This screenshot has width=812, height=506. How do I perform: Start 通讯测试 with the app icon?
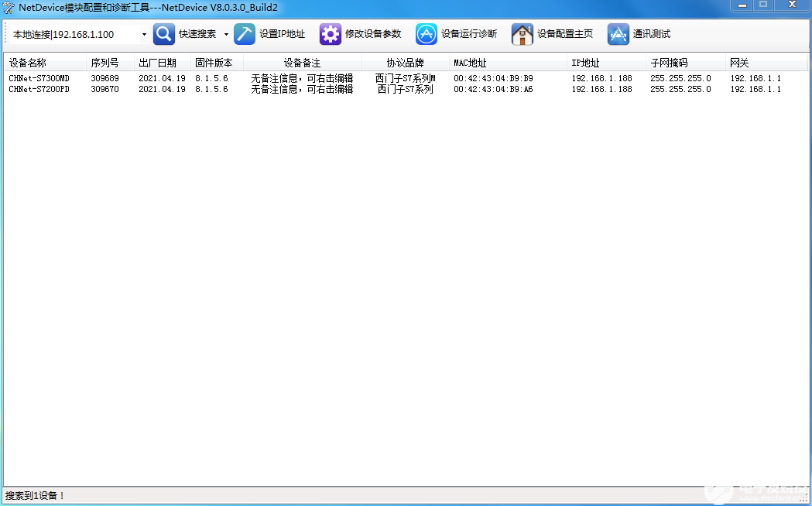click(x=618, y=34)
